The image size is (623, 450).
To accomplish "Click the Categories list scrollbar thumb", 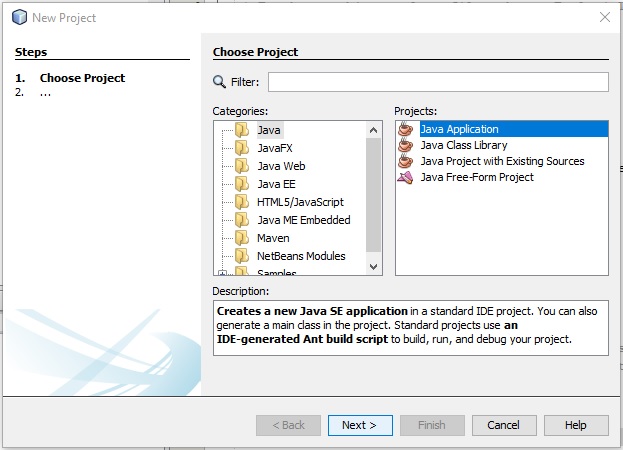I will 373,195.
